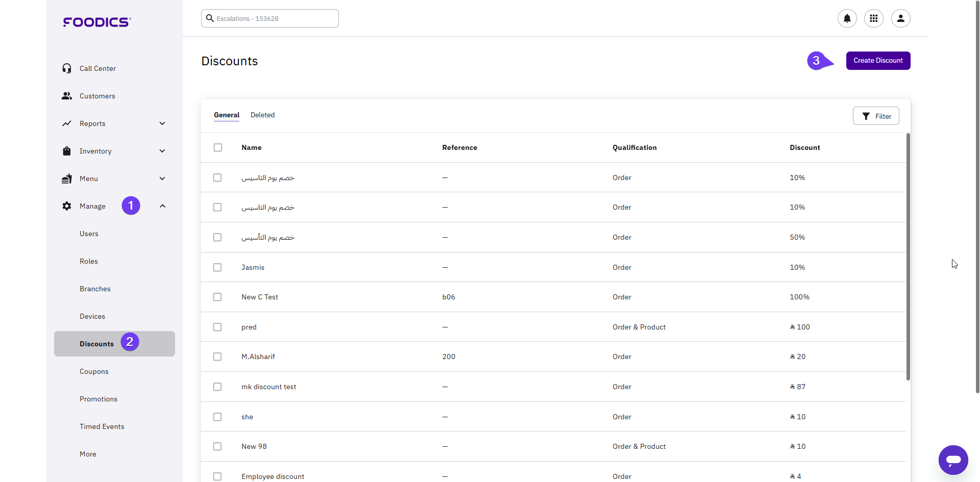Click pred's Order & Product qualification

[x=639, y=327]
